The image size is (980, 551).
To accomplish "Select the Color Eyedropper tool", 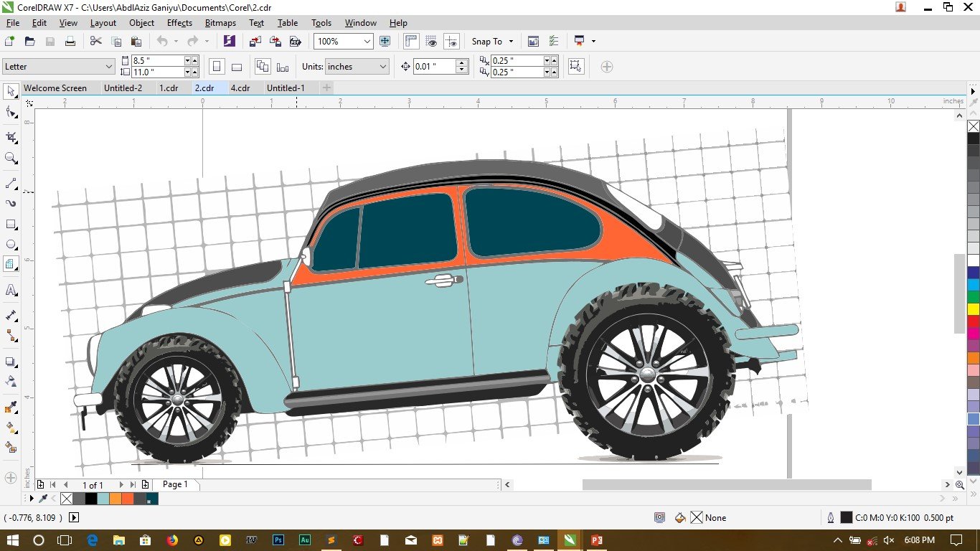I will (11, 408).
